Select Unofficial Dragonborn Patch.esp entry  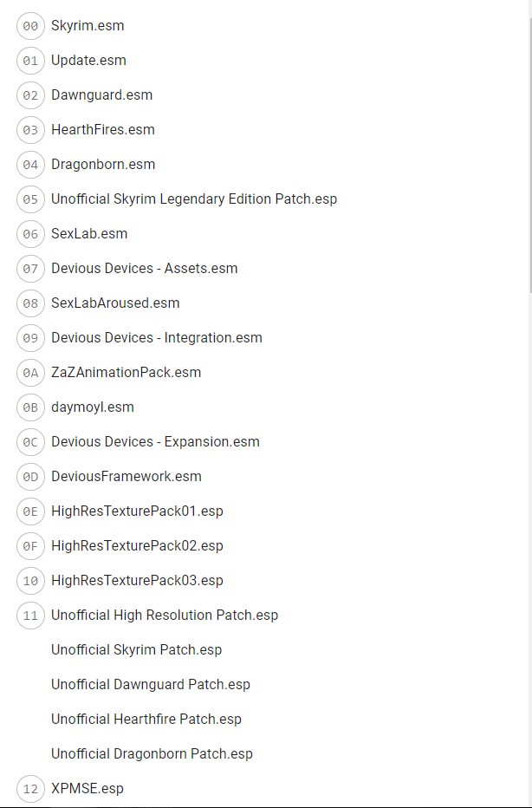click(x=152, y=753)
